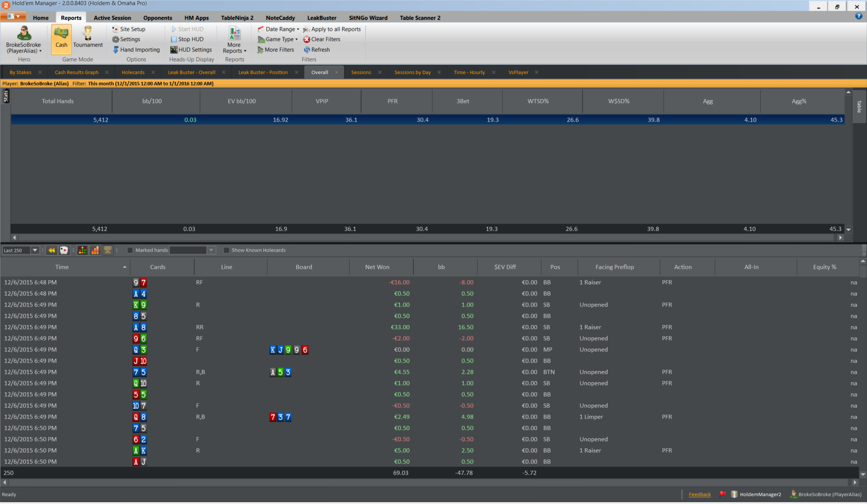
Task: Open the Feedback link
Action: [700, 495]
